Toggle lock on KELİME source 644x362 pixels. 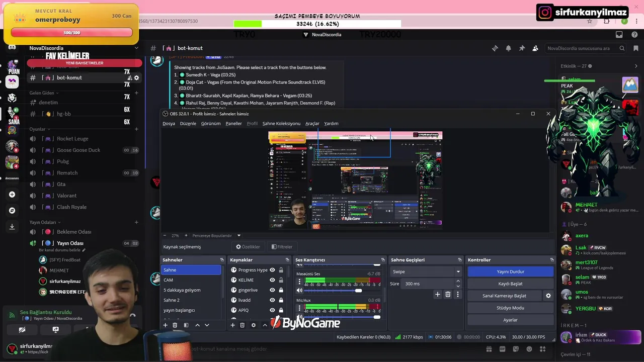click(281, 280)
